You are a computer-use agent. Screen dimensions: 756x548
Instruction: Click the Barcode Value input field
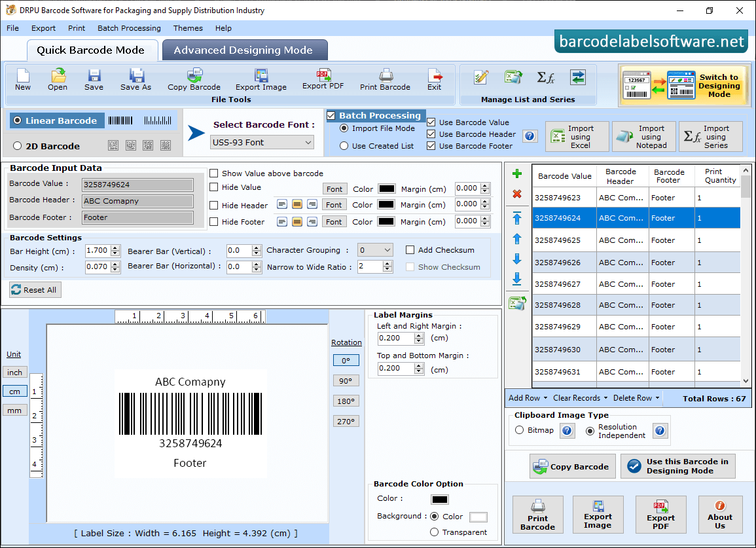point(138,184)
